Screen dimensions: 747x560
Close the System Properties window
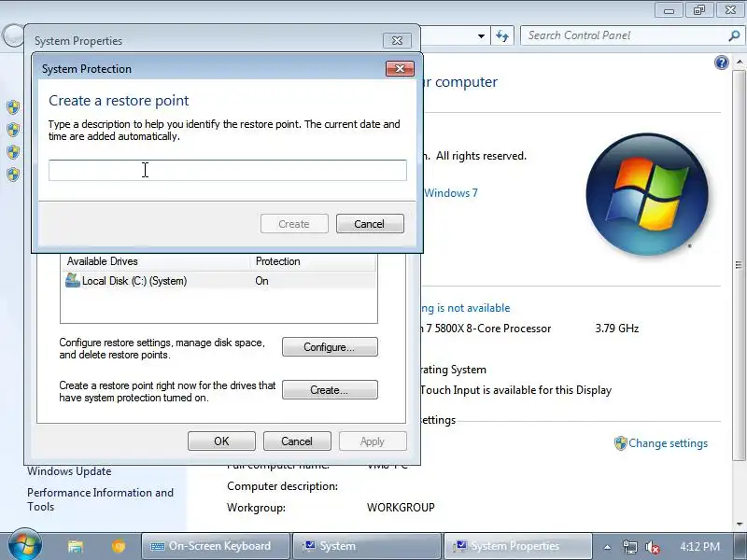pos(397,41)
